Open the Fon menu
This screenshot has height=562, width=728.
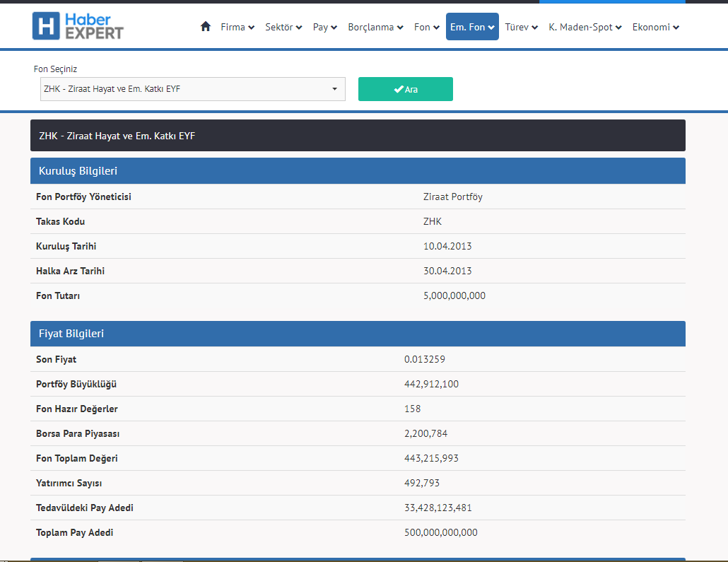click(x=426, y=27)
